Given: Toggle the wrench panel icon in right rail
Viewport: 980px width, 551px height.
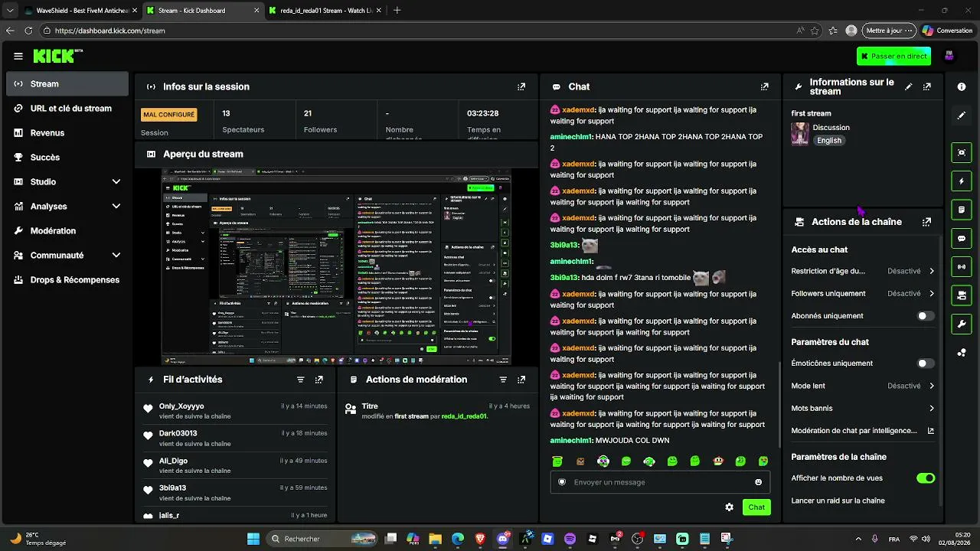Looking at the screenshot, I should 962,324.
